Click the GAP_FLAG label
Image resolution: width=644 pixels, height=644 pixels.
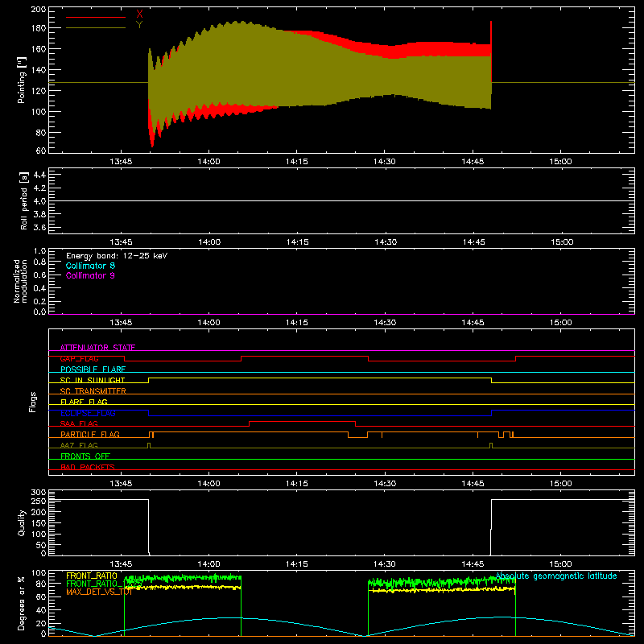pos(79,358)
